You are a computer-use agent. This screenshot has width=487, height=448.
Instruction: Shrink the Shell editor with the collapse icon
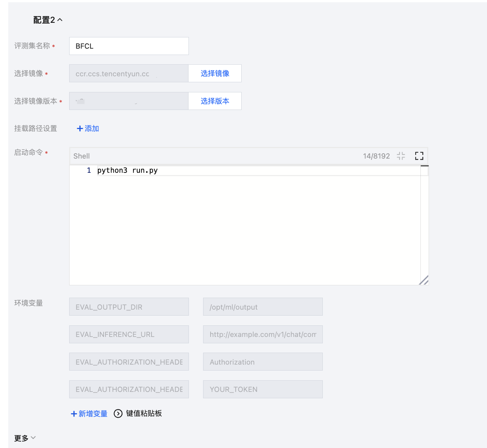(x=401, y=156)
